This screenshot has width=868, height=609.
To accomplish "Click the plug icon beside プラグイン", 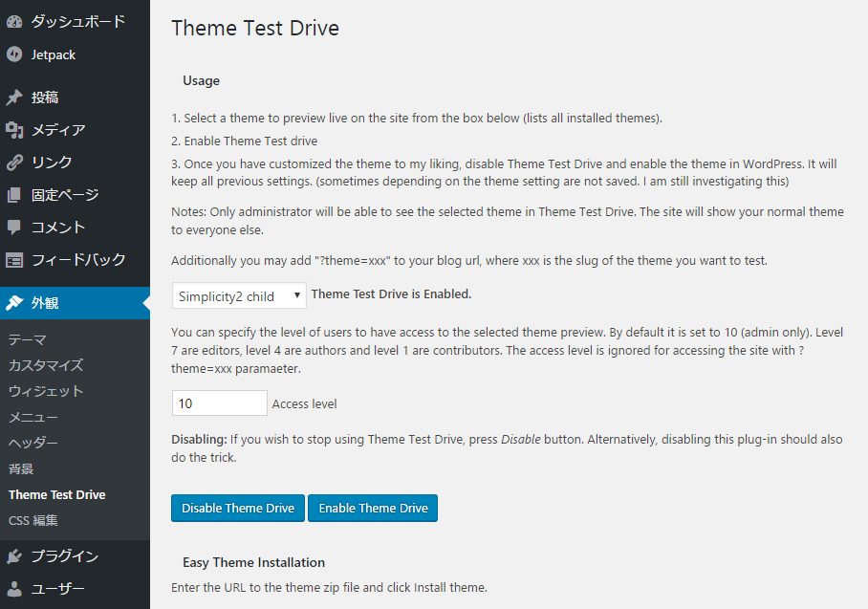I will (14, 555).
